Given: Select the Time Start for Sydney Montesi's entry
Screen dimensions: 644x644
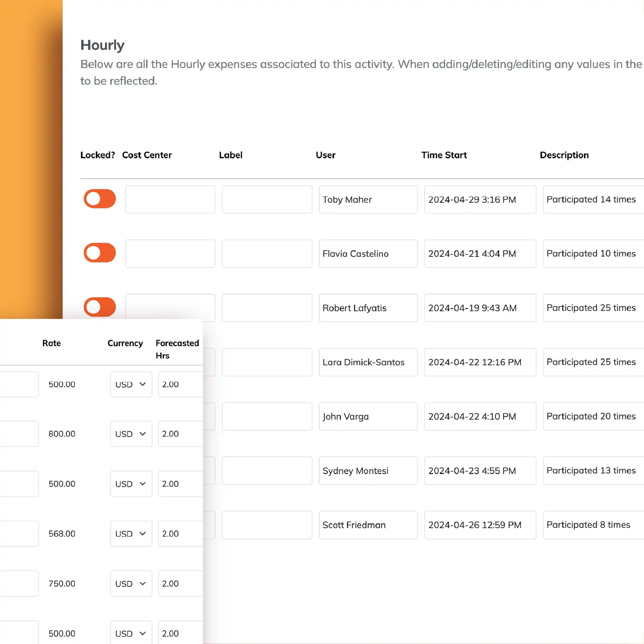Looking at the screenshot, I should click(x=480, y=471).
